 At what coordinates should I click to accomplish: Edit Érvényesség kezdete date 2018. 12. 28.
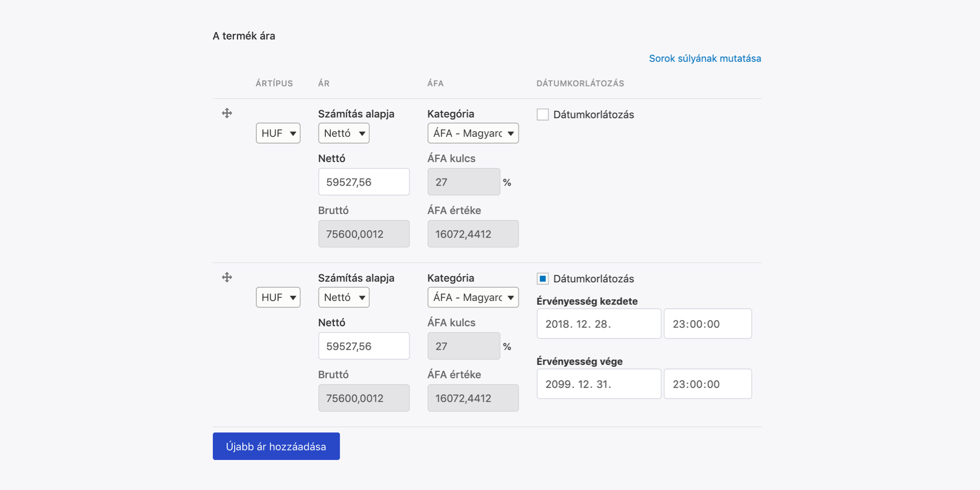click(599, 323)
